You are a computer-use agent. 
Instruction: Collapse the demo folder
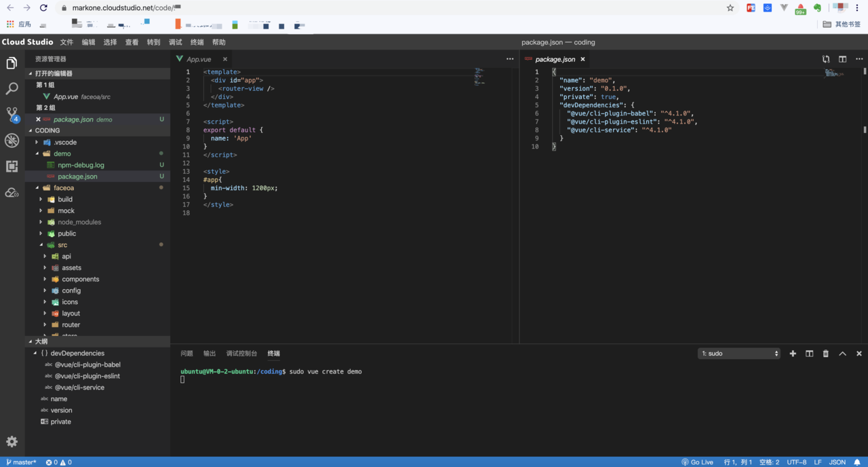[x=37, y=153]
